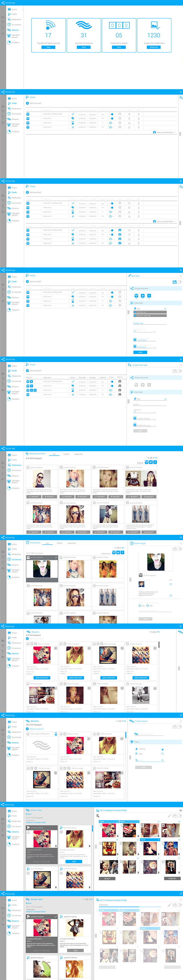Select the Hashtag radio in Create stream panel
Image resolution: width=183 pixels, height=980 pixels.
(x=163, y=750)
